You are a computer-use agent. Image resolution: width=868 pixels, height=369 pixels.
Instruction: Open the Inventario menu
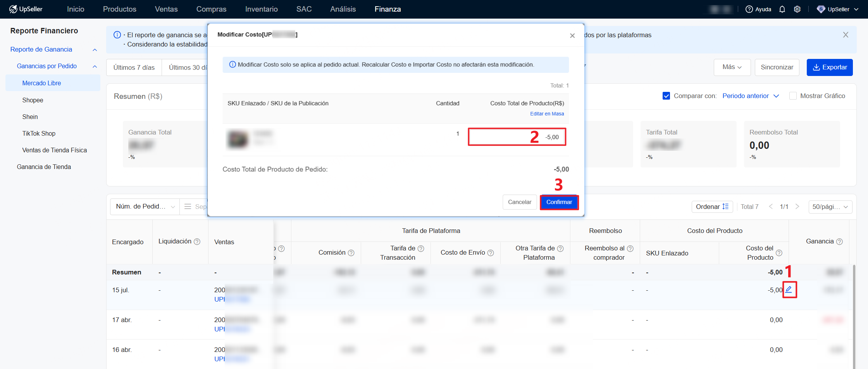[x=261, y=9]
